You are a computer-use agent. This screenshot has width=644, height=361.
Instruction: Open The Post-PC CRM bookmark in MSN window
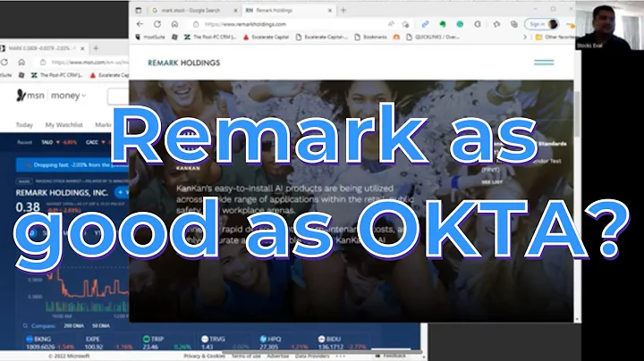click(x=57, y=75)
